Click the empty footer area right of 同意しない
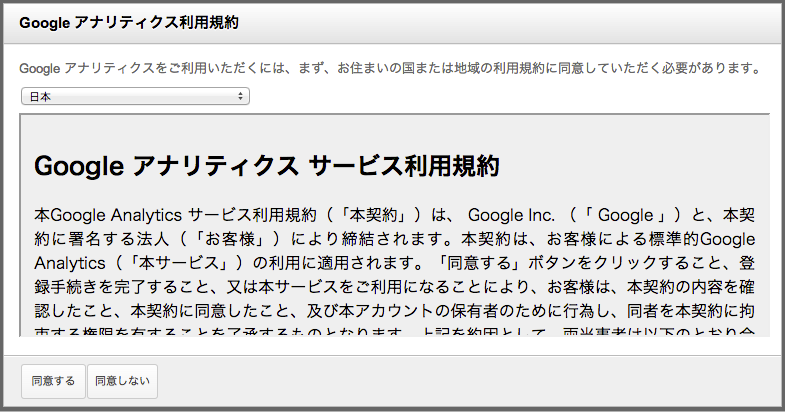Screen dimensions: 785x412 [x=460, y=381]
